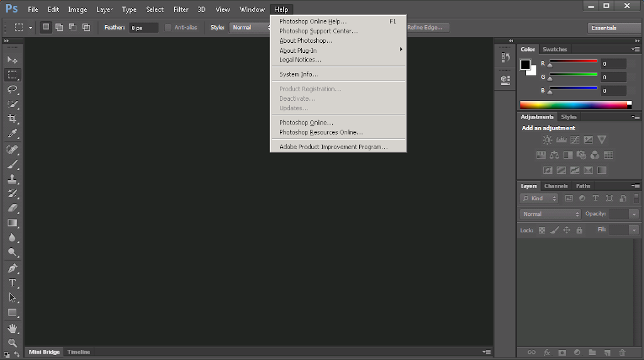Select the Spot Healing Brush tool
644x360 pixels.
click(13, 150)
